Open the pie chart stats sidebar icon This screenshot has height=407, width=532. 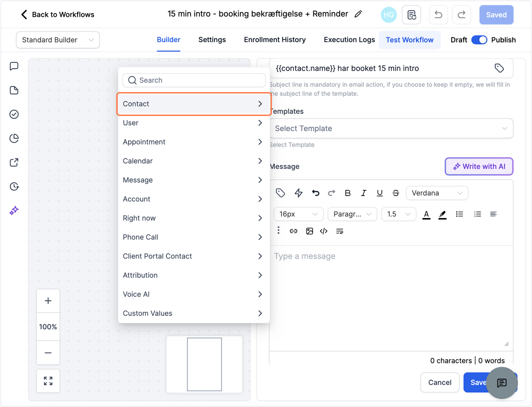pos(14,138)
